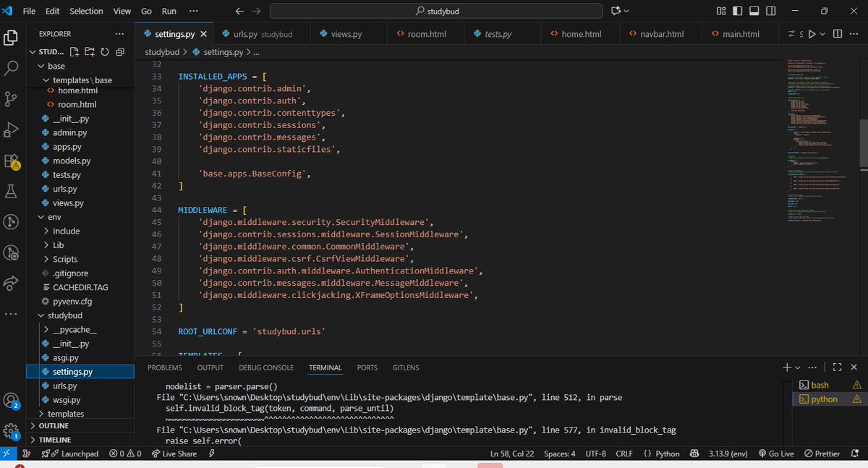
Task: Maximize the terminal panel
Action: [837, 367]
